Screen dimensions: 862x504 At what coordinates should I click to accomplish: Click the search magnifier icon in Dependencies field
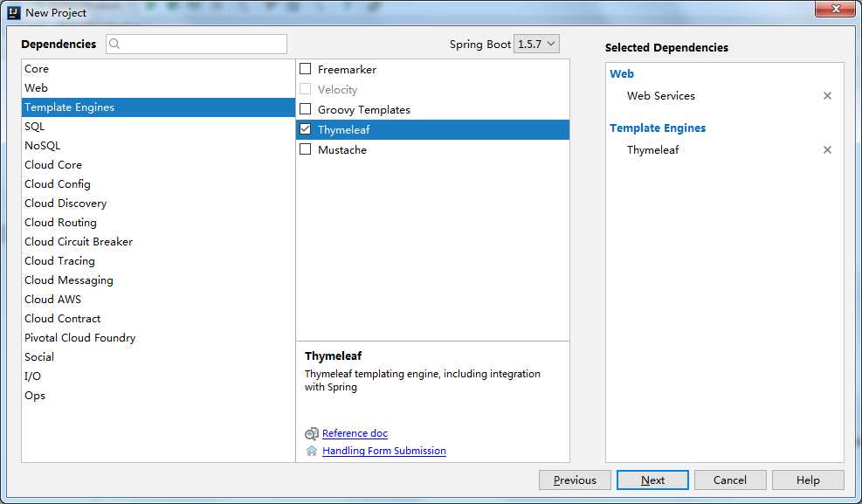114,44
